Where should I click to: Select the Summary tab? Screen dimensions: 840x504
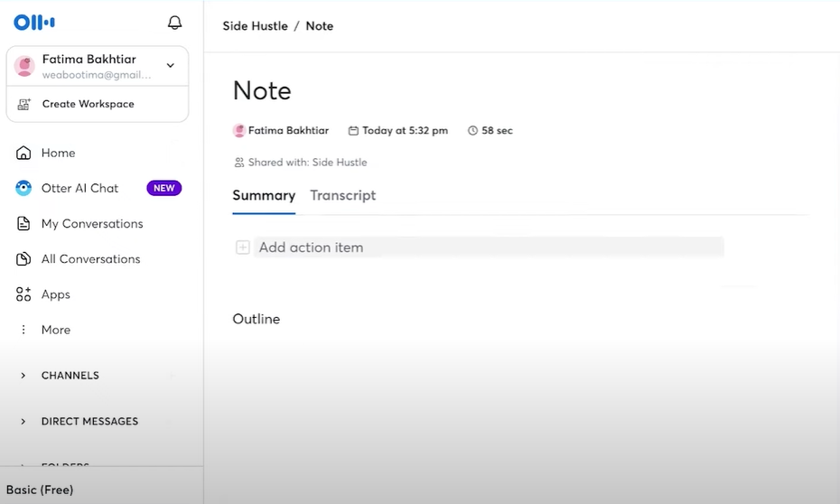coord(264,195)
